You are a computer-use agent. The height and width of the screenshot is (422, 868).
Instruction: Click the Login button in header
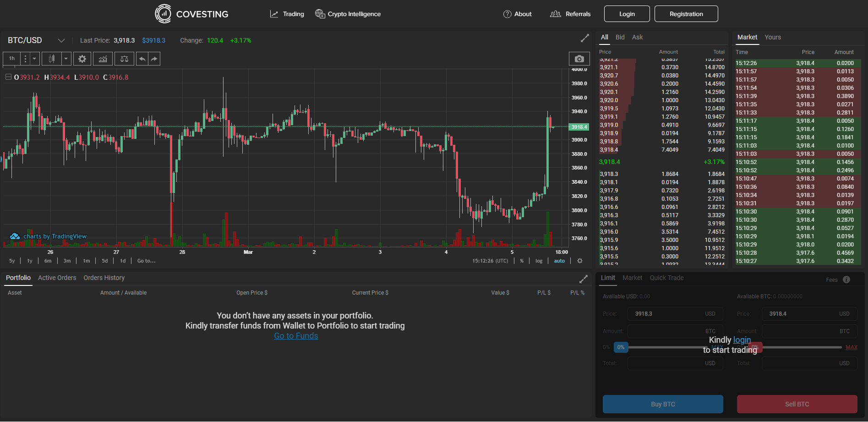pos(627,14)
